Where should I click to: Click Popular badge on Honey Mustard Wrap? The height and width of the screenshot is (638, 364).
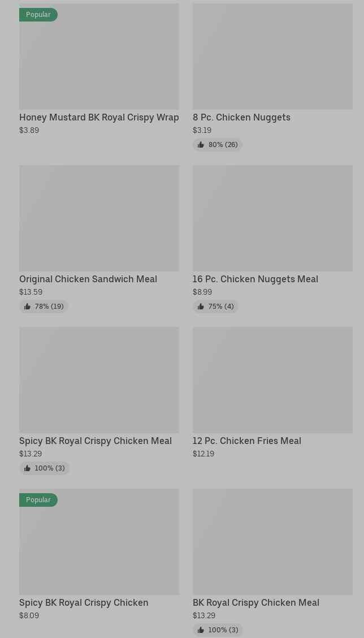[38, 15]
